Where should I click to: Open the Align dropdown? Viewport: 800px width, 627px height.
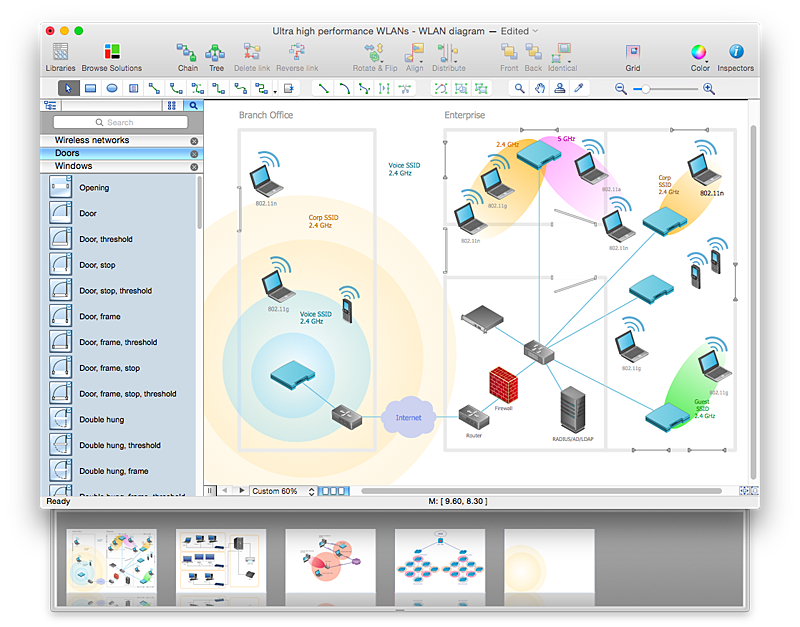click(414, 57)
